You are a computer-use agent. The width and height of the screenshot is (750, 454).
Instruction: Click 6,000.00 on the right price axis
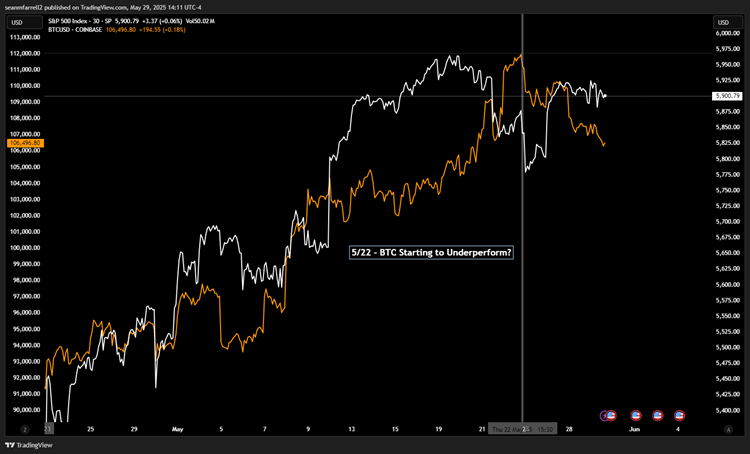click(x=728, y=33)
